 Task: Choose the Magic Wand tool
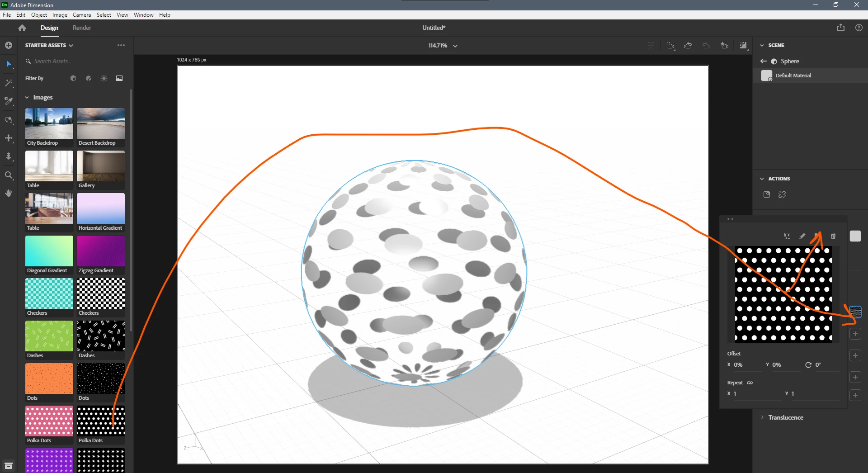(9, 83)
